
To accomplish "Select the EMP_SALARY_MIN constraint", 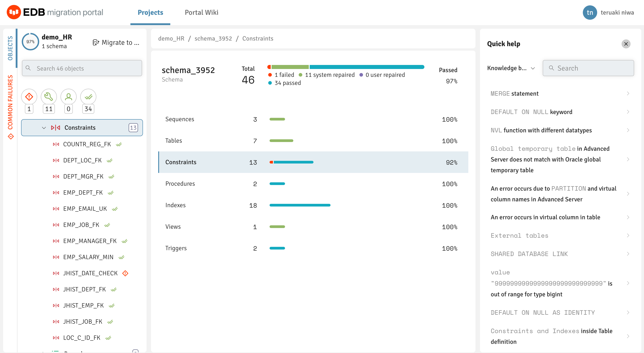I will click(88, 257).
